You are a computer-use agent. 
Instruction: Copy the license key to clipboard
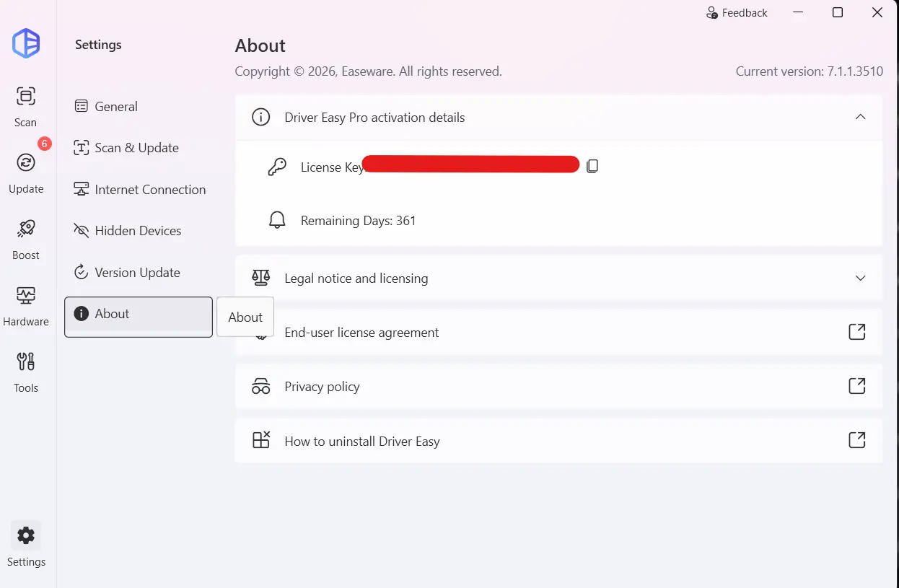click(x=592, y=167)
